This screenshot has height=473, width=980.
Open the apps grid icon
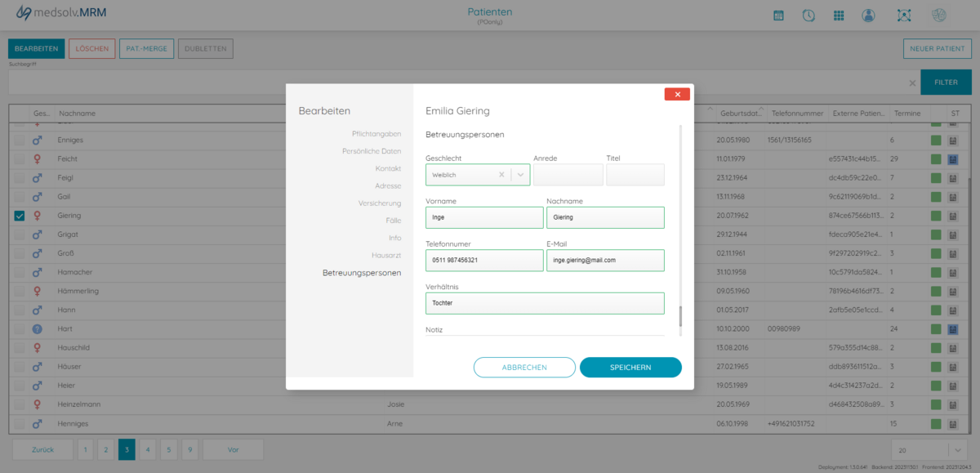click(839, 16)
